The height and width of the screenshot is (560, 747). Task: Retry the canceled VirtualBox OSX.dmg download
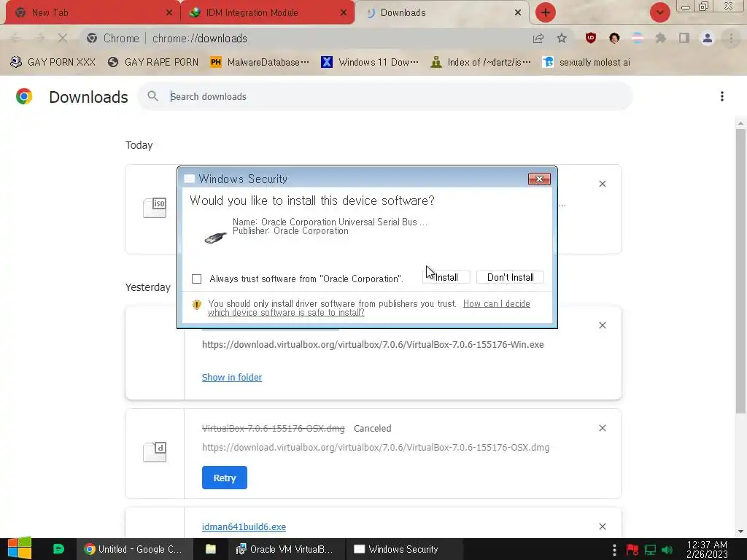point(225,478)
